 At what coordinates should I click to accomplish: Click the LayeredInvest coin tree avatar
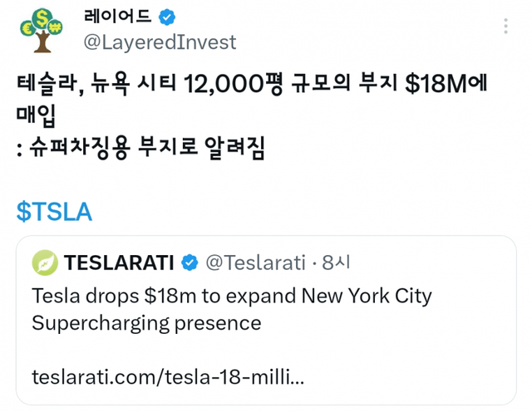(x=43, y=29)
